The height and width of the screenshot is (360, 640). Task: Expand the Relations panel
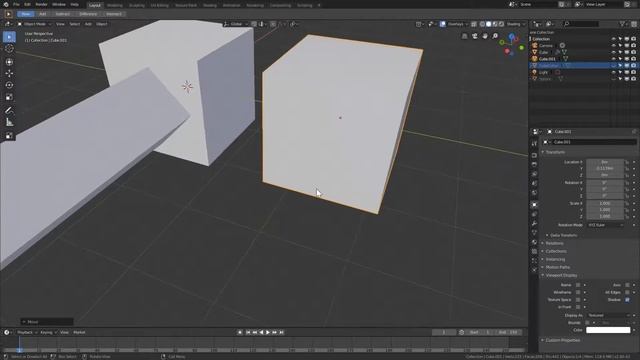coord(554,243)
